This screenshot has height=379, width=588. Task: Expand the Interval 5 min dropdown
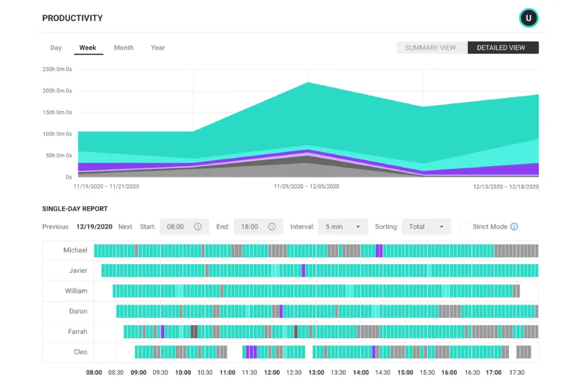343,227
